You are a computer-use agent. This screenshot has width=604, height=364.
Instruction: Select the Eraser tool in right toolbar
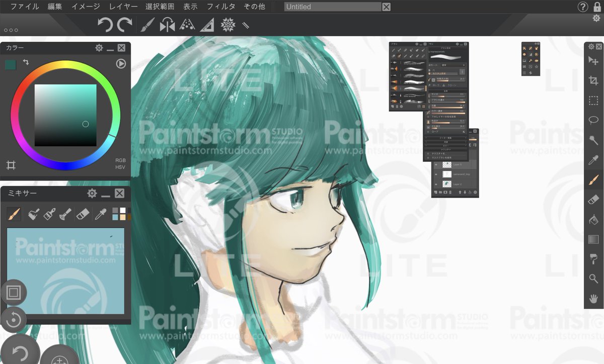click(x=593, y=200)
